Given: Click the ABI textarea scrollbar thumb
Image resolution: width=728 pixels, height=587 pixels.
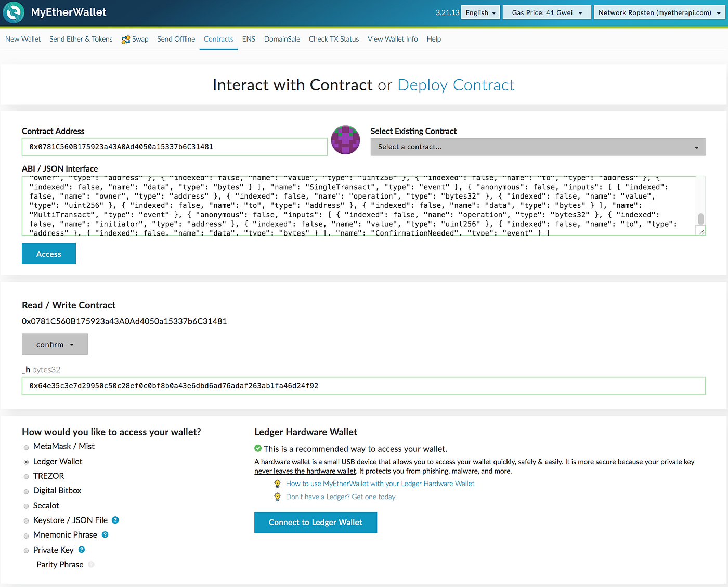Looking at the screenshot, I should tap(701, 218).
